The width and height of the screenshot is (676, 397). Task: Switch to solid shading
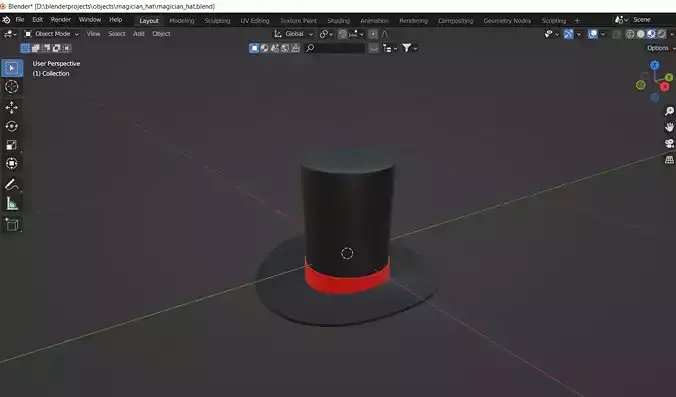tap(641, 34)
